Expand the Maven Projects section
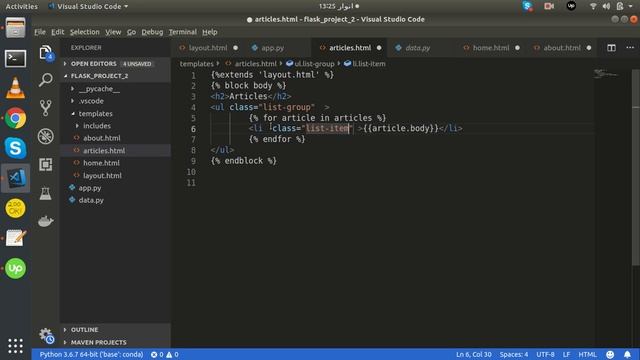This screenshot has width=640, height=360. (115, 342)
